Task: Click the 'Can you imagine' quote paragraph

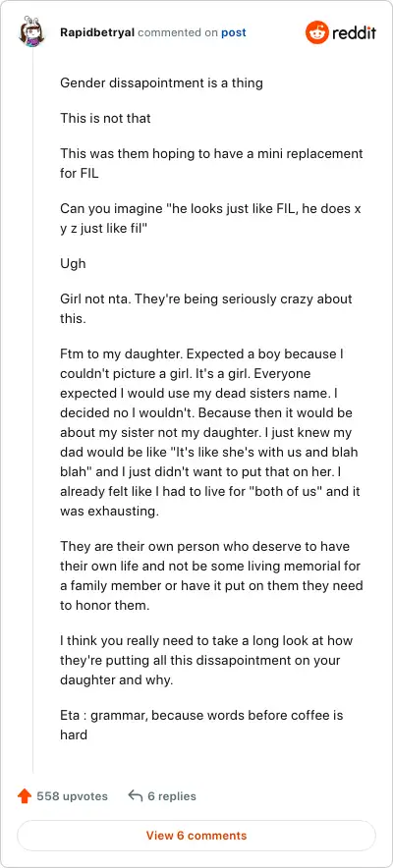Action: click(211, 219)
